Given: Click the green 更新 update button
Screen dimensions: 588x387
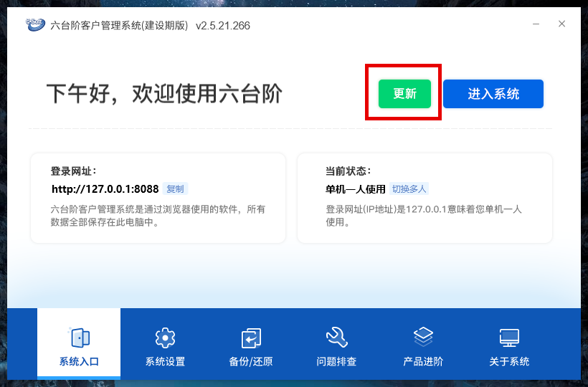Looking at the screenshot, I should (x=404, y=94).
